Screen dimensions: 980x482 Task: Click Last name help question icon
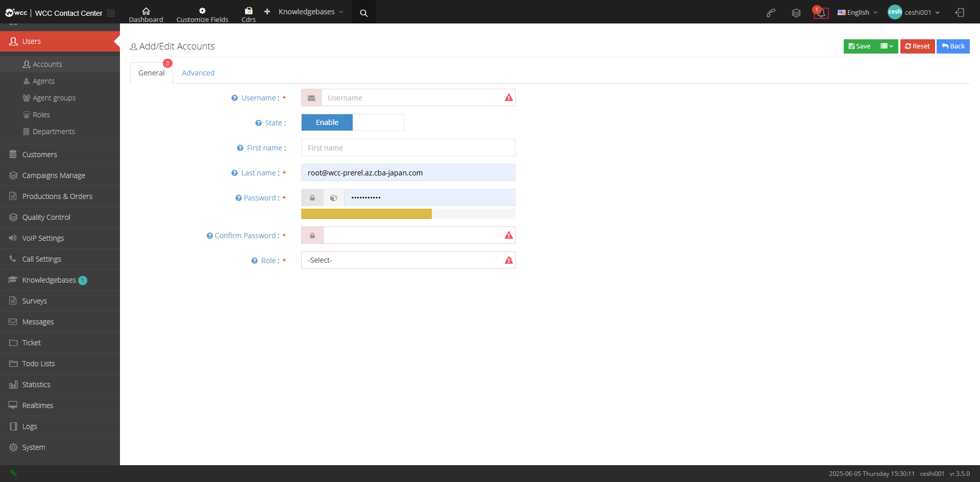tap(234, 173)
